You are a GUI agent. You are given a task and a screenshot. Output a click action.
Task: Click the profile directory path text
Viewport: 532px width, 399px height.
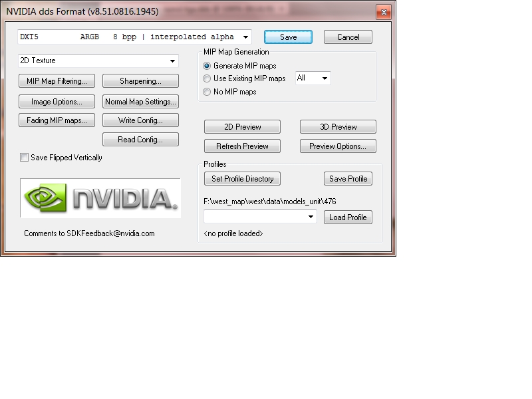tap(270, 201)
